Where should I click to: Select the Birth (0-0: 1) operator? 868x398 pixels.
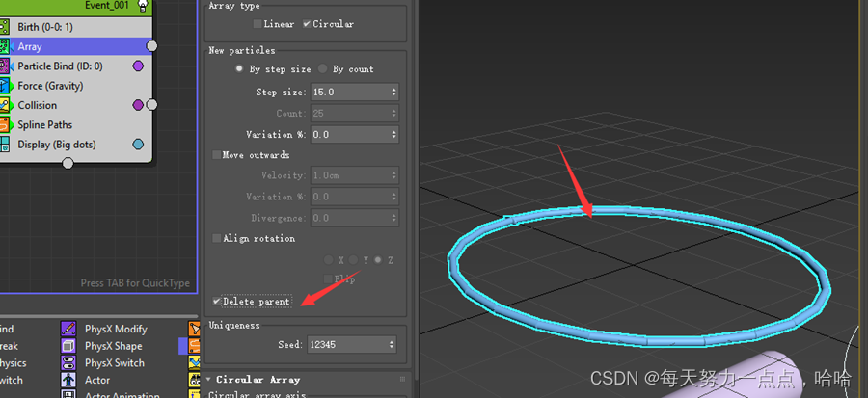[76, 27]
